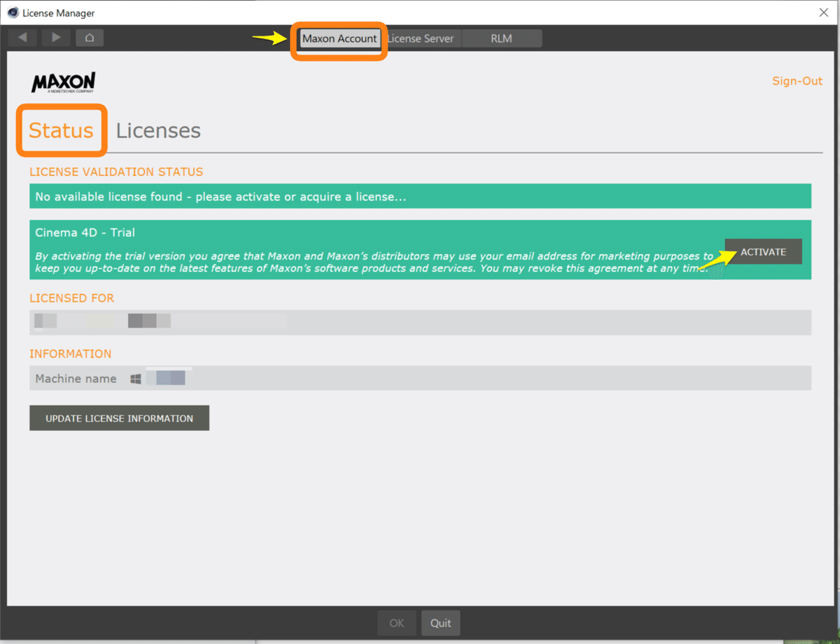This screenshot has height=644, width=840.
Task: Click the License Validation Status heading
Action: pos(116,171)
